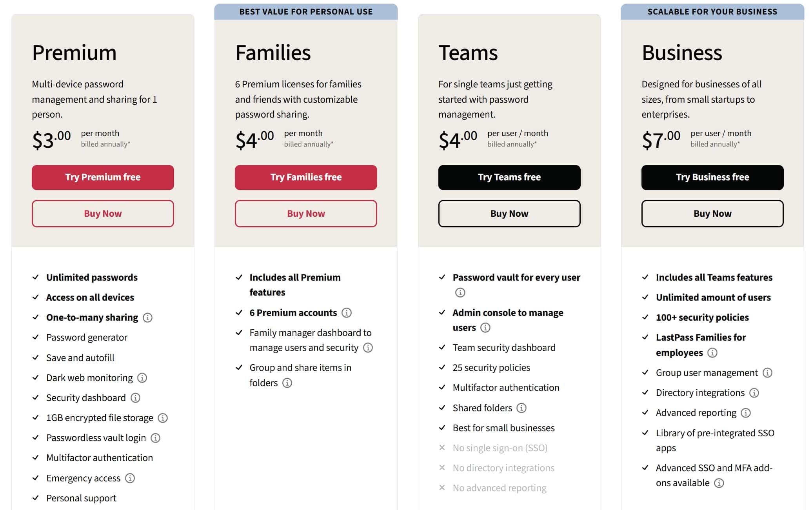Select Try Families free button
The width and height of the screenshot is (812, 510).
click(306, 178)
